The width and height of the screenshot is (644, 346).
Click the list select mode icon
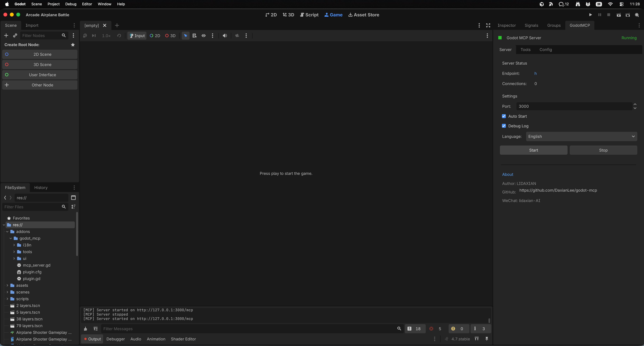[x=194, y=36]
